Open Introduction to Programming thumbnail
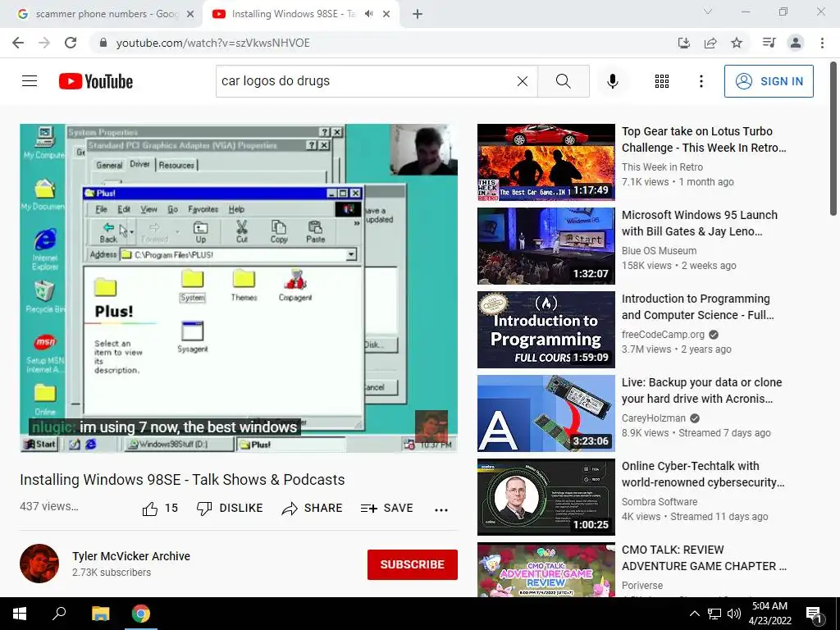Screen dimensions: 840x630 [x=546, y=330]
